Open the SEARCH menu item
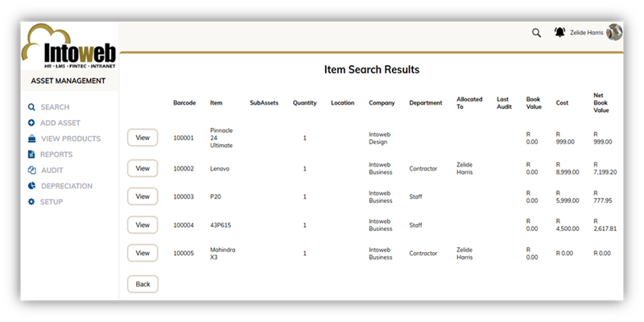Screen dimensions: 644x322 point(55,107)
